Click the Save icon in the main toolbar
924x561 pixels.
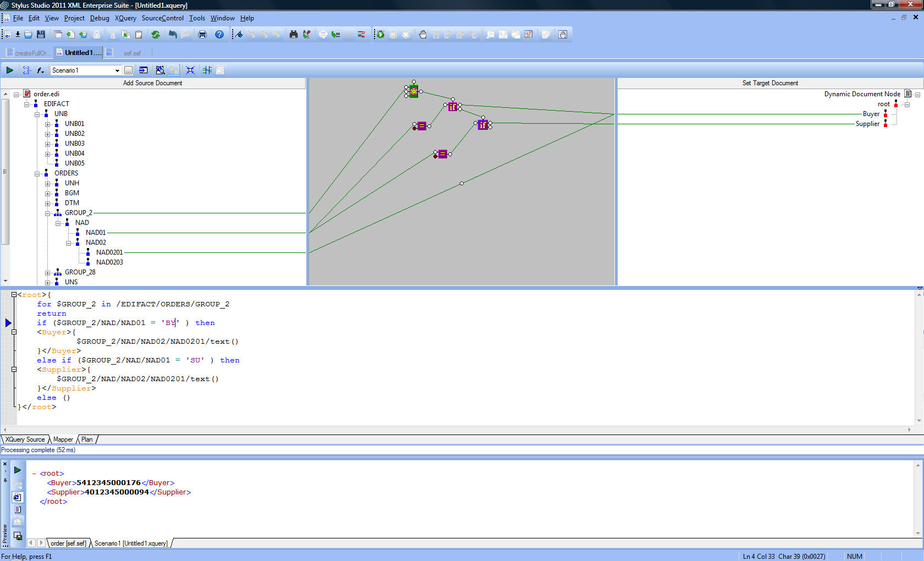click(x=41, y=35)
